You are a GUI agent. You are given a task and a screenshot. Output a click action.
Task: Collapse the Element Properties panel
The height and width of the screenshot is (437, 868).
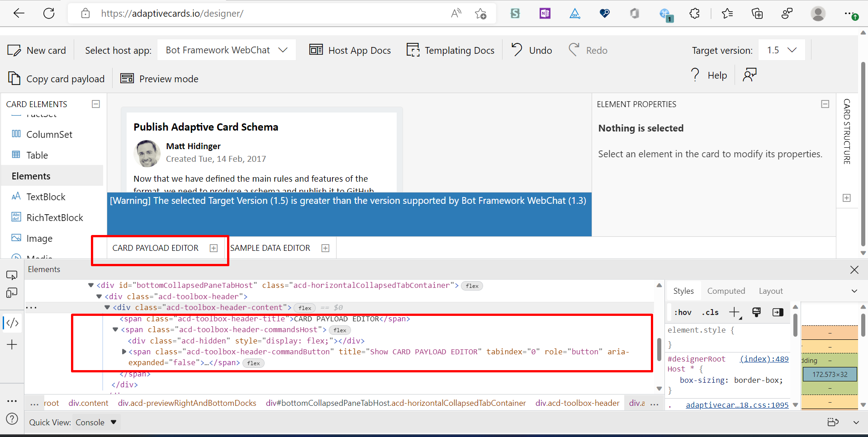(x=825, y=104)
